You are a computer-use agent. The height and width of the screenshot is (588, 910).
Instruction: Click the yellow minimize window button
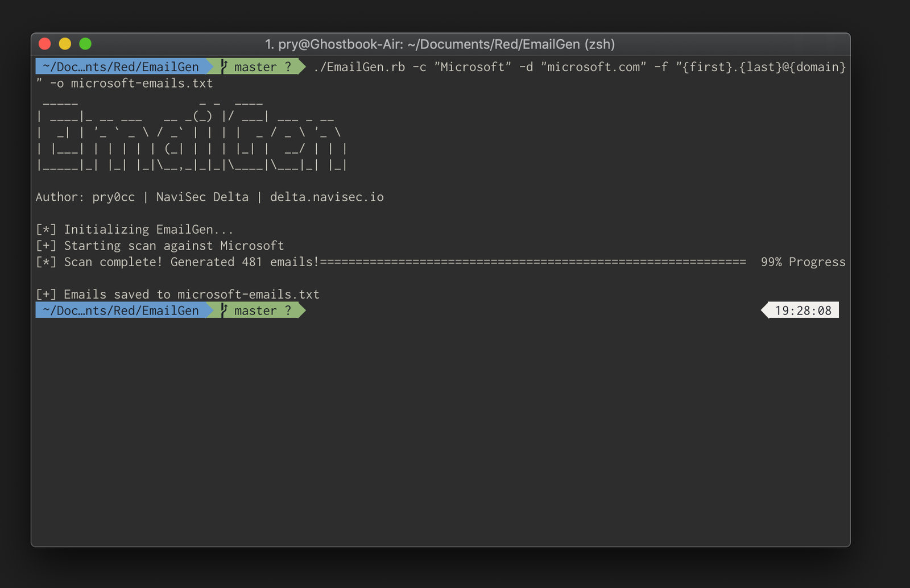[65, 44]
